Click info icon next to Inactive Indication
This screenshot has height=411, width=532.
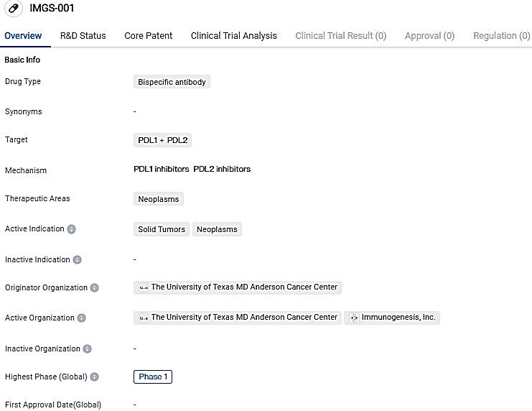[x=78, y=259]
